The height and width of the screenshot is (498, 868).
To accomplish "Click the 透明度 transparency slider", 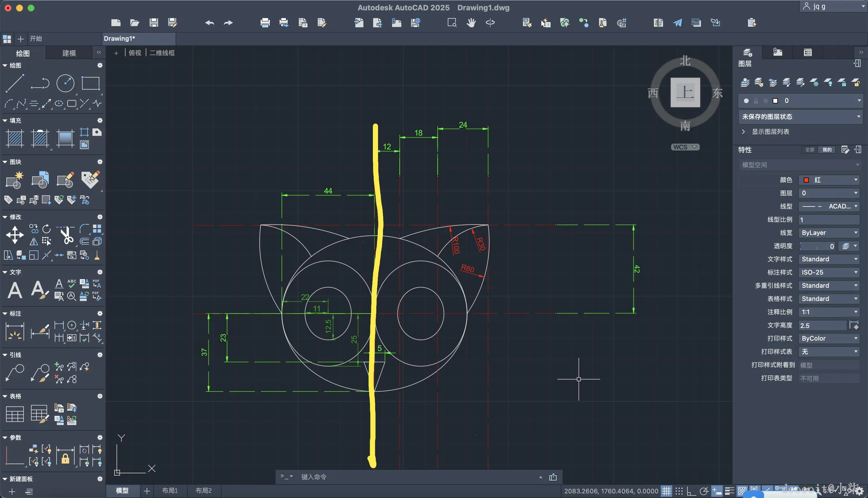I will click(x=817, y=246).
